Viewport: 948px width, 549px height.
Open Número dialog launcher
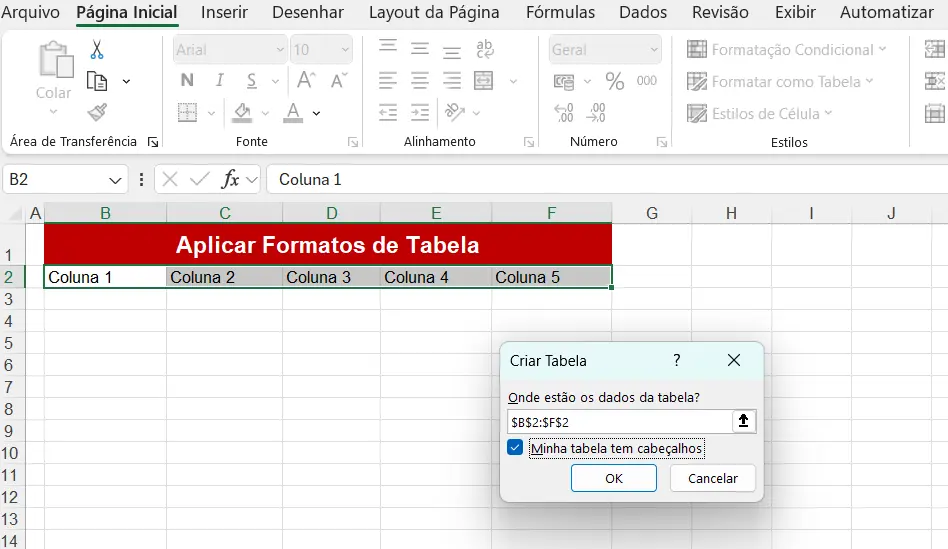coord(662,142)
